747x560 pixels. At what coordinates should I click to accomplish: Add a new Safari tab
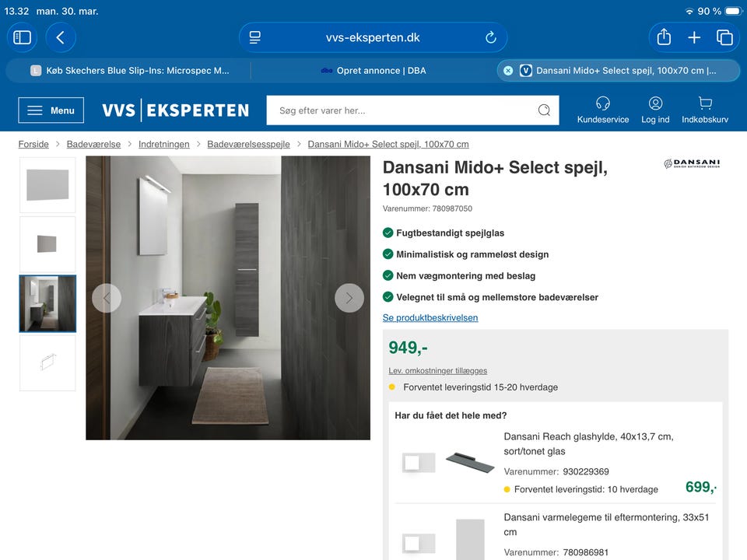[x=694, y=37]
